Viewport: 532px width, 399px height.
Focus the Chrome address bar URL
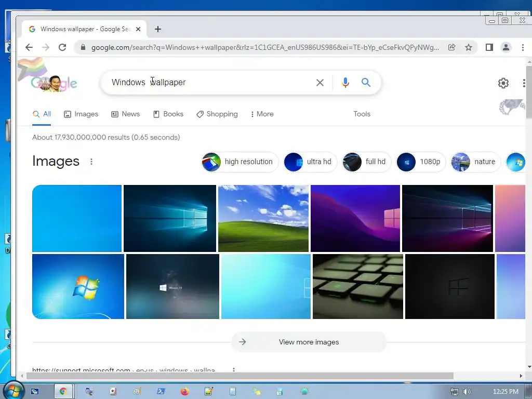click(264, 47)
